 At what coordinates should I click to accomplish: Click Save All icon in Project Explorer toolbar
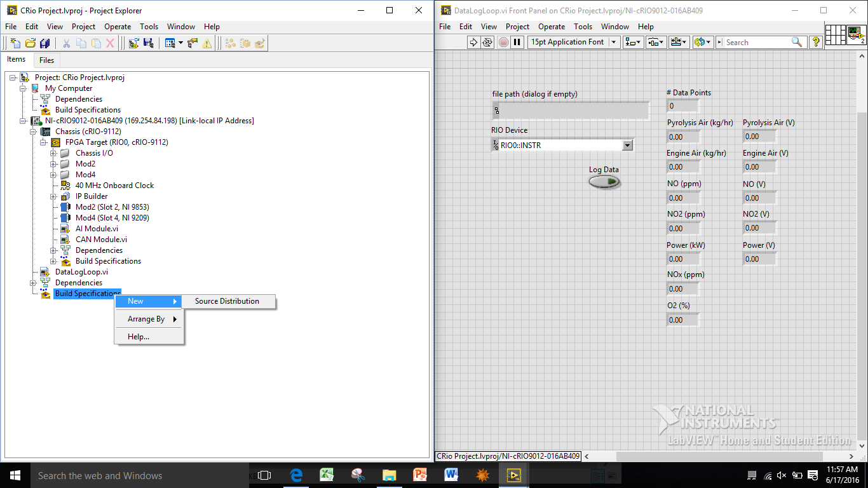coord(44,43)
